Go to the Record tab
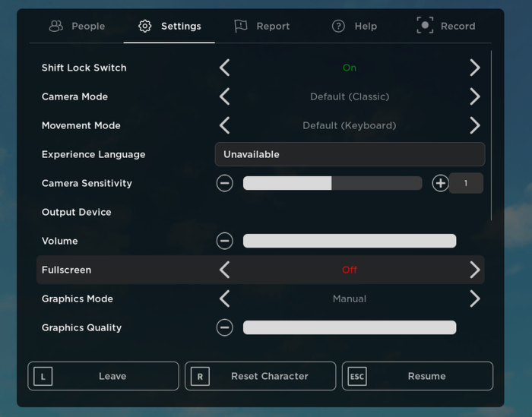Viewport: 532px width, 417px height. click(x=446, y=26)
